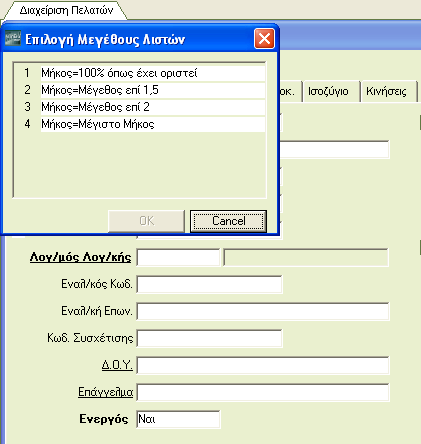
Task: Select list option 2 Μήκος=Μέγεθος επί 1,5
Action: [x=153, y=90]
